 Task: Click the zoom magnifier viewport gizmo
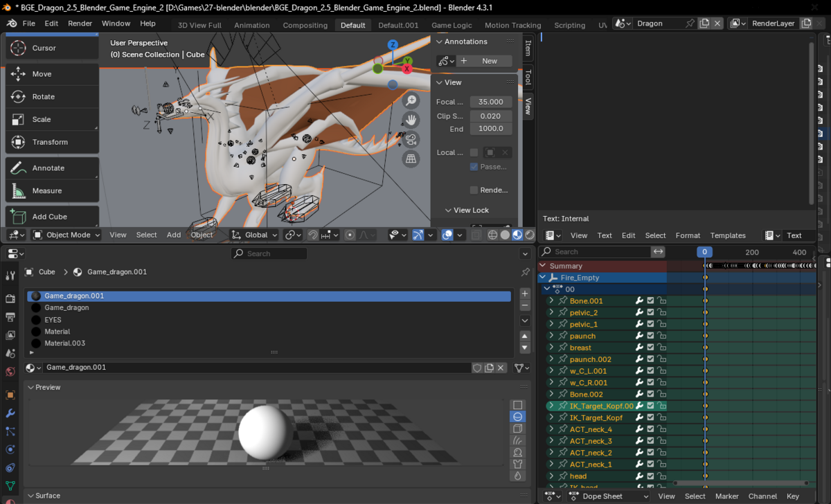(411, 101)
